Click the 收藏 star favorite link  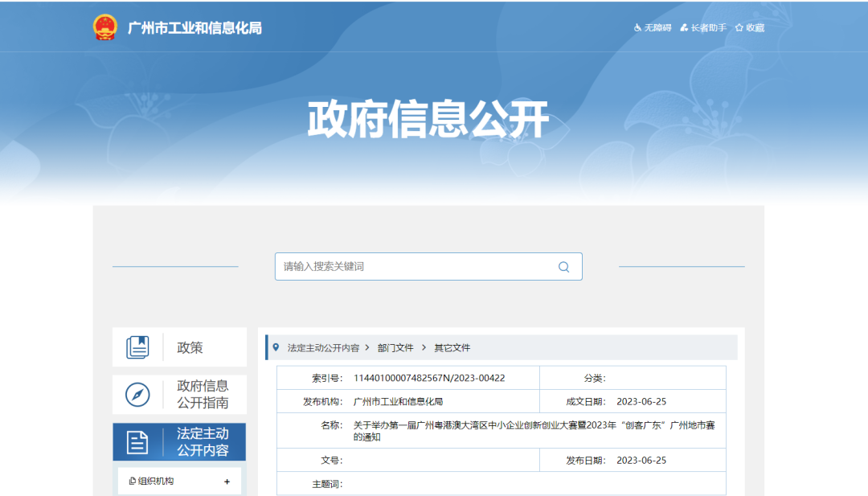click(x=750, y=27)
